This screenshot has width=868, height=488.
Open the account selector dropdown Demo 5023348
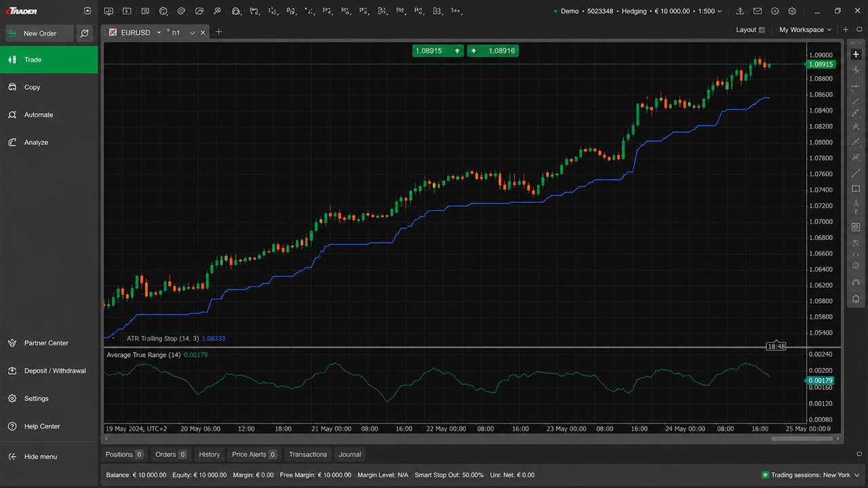(637, 11)
